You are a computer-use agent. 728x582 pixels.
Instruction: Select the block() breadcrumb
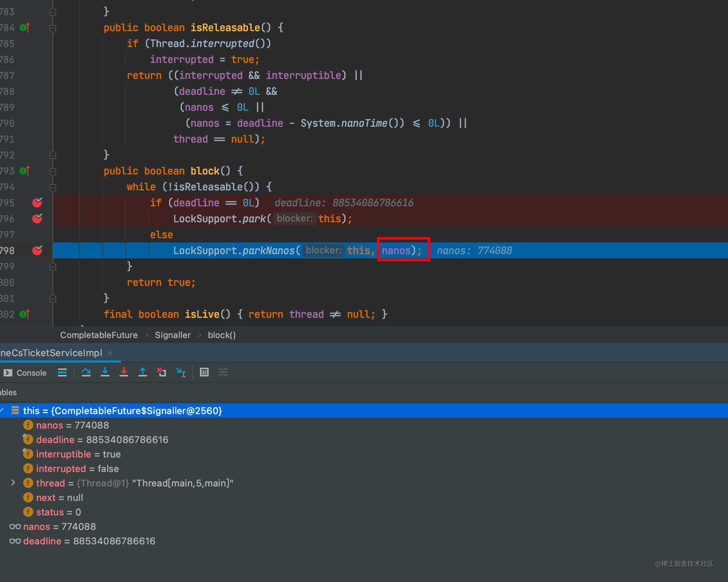[x=222, y=335]
